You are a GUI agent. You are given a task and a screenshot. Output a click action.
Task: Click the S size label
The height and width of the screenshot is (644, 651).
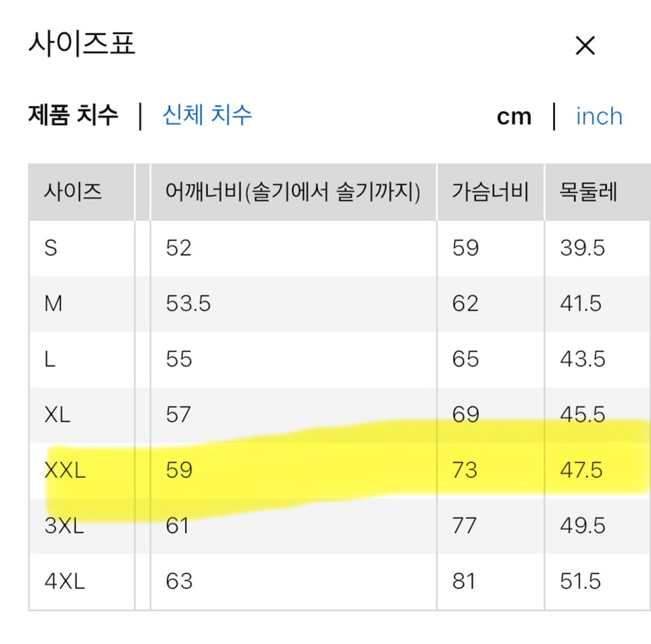pos(51,248)
